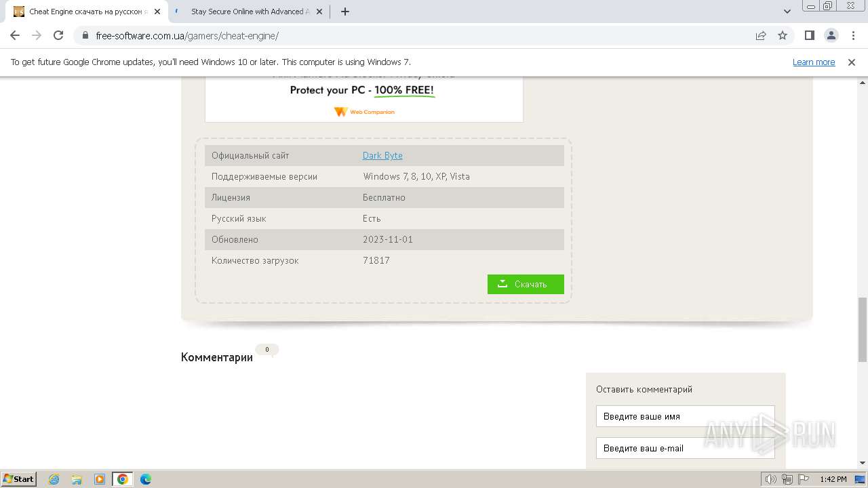Image resolution: width=868 pixels, height=488 pixels.
Task: Open the Action Center flag icon
Action: (804, 479)
